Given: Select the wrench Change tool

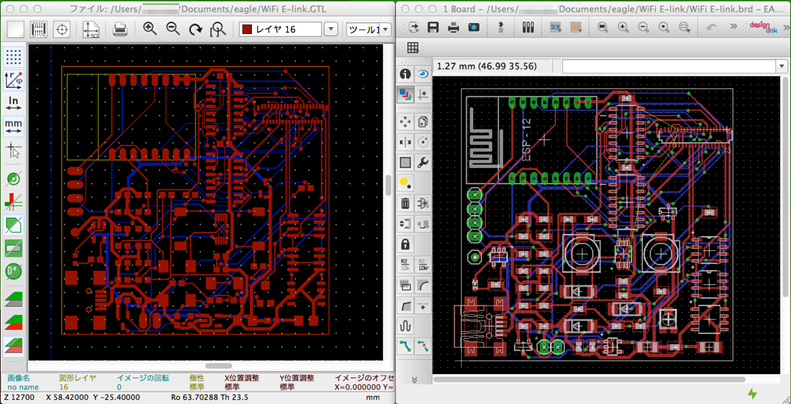Looking at the screenshot, I should pos(423,162).
